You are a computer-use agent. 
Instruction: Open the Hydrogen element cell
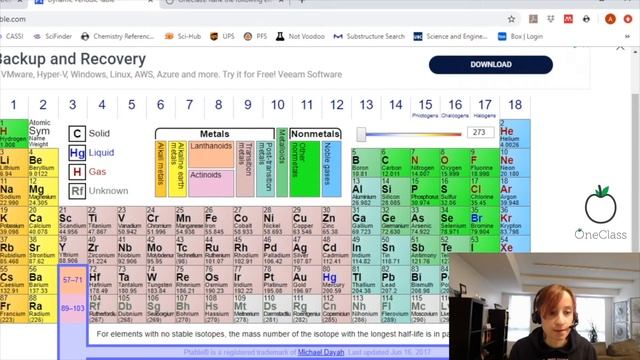pyautogui.click(x=14, y=134)
